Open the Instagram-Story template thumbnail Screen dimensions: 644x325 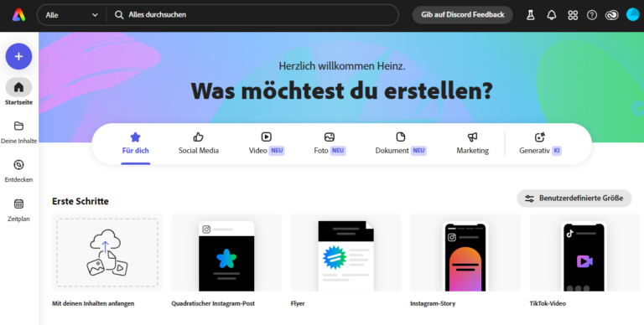click(465, 252)
